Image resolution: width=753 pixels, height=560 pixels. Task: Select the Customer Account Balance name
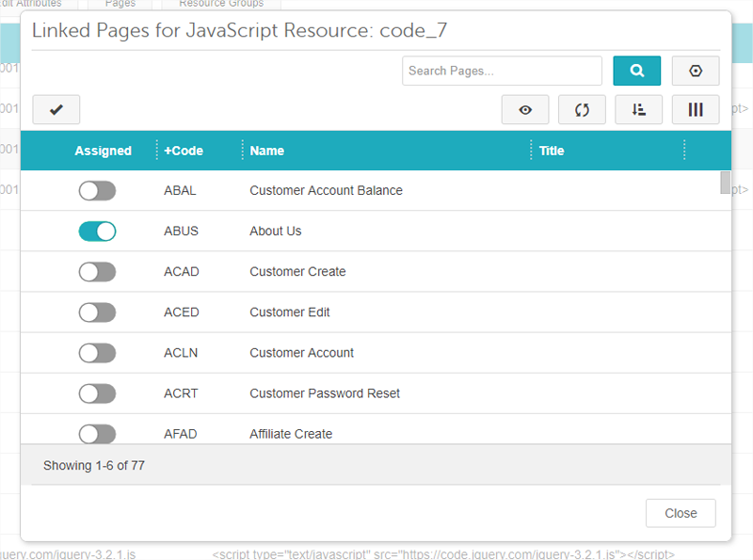pos(326,191)
